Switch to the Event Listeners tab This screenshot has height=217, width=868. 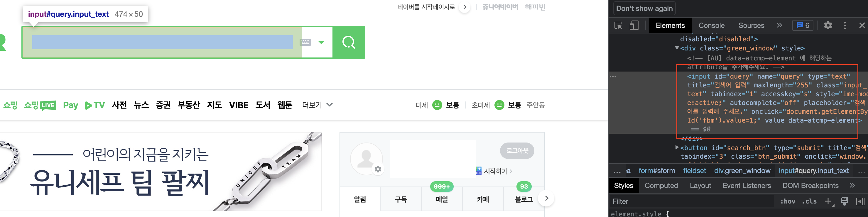coord(747,186)
